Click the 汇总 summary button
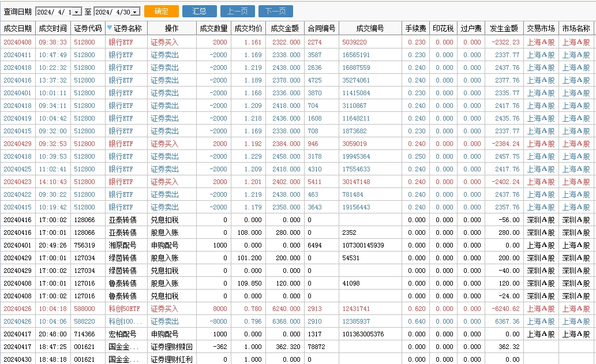This screenshot has height=364, width=596. (199, 12)
